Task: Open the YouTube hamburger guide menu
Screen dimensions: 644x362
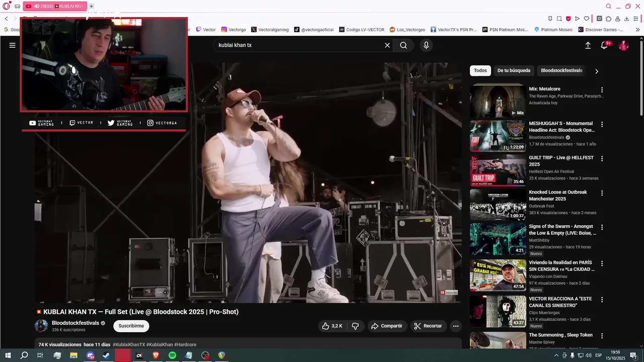Action: [12, 45]
